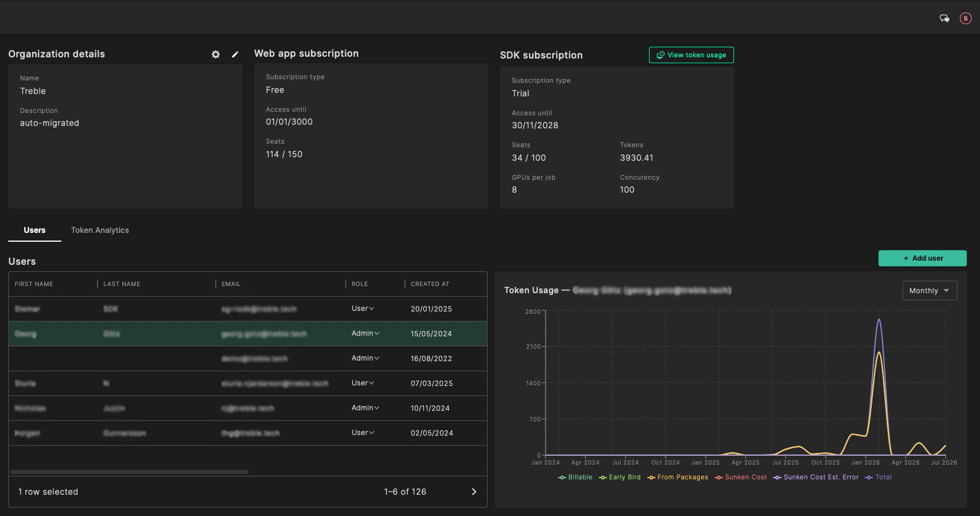Click the SDK subscription type Trial

click(521, 93)
